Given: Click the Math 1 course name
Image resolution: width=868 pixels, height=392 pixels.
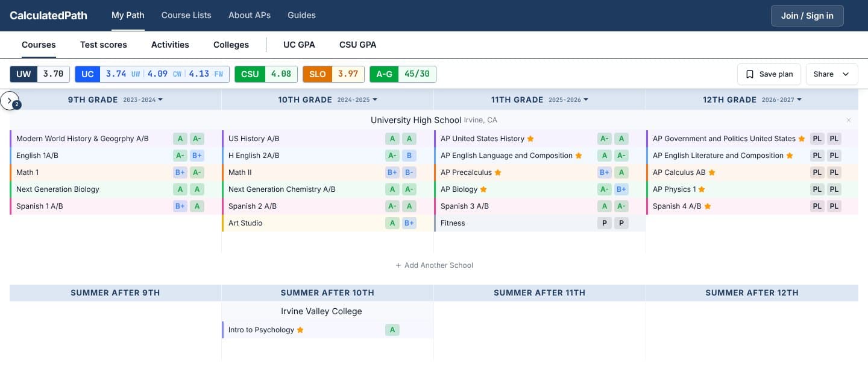Looking at the screenshot, I should tap(28, 172).
